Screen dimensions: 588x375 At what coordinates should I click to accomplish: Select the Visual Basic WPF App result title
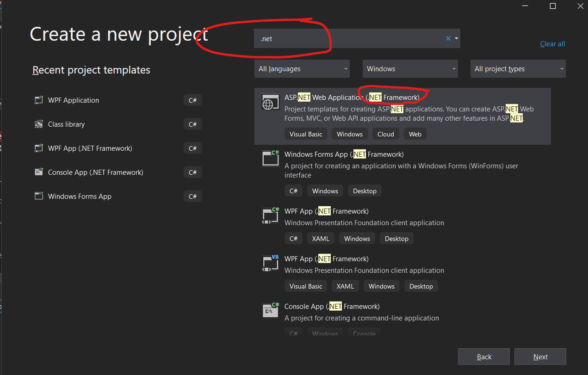point(327,259)
